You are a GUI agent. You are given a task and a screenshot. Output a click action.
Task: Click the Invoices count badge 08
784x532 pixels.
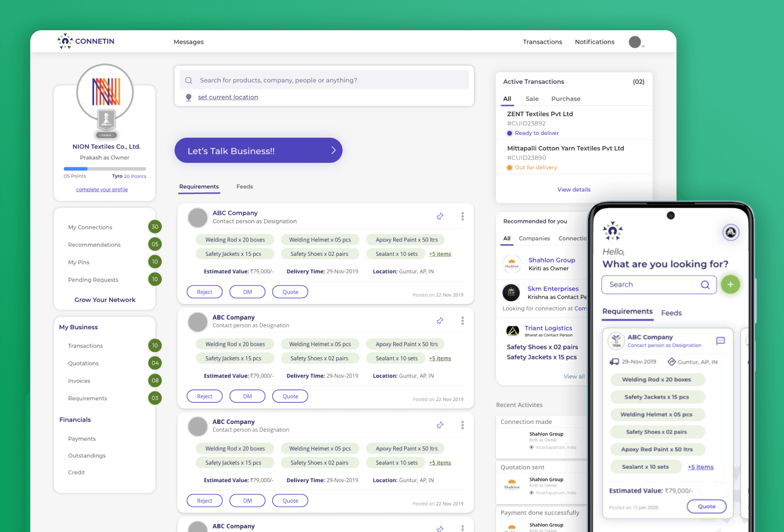155,380
